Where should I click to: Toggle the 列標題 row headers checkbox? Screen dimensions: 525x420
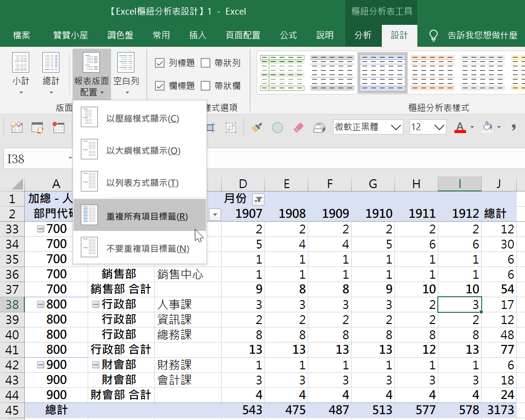(x=160, y=63)
